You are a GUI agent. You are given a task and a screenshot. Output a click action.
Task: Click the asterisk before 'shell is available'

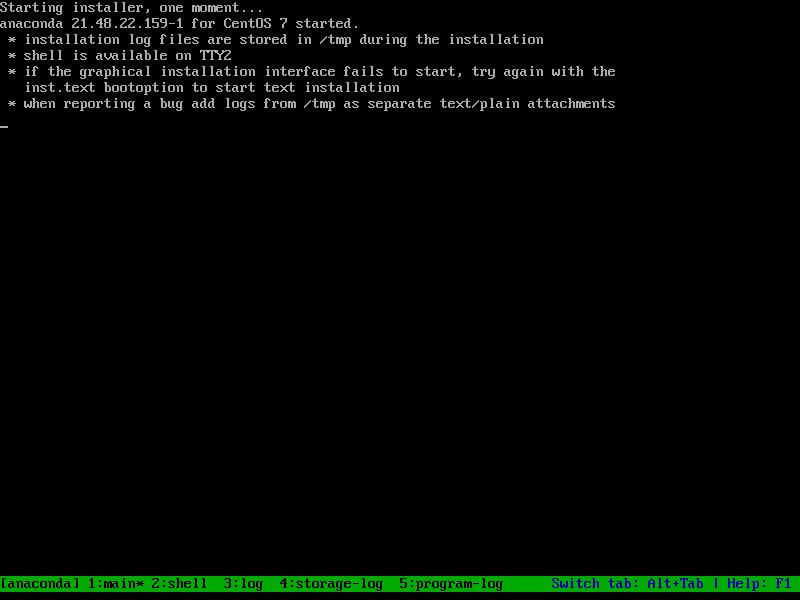tap(12, 56)
